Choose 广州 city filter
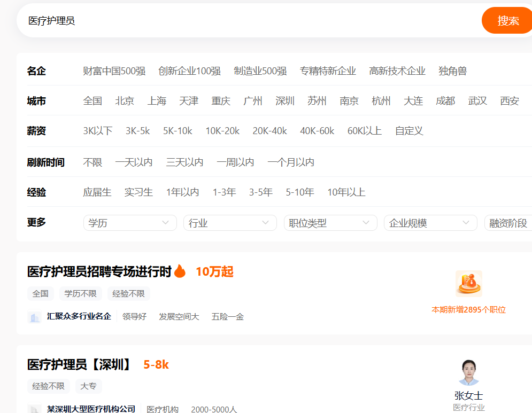532x413 pixels. pos(253,100)
